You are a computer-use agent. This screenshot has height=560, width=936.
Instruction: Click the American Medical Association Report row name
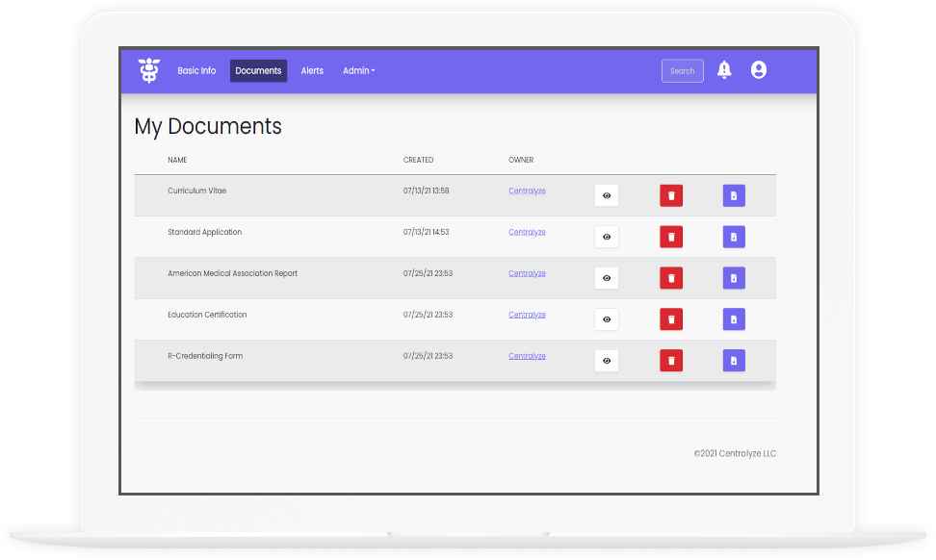click(232, 273)
